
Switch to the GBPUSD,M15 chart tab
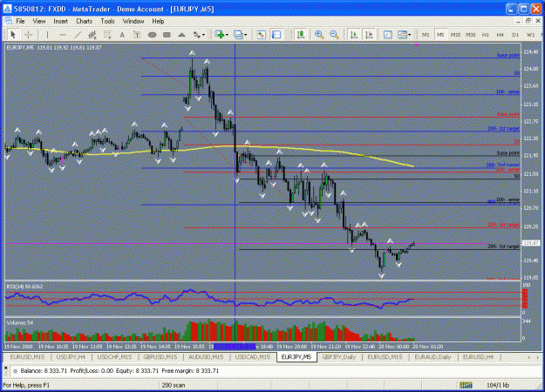pyautogui.click(x=160, y=356)
